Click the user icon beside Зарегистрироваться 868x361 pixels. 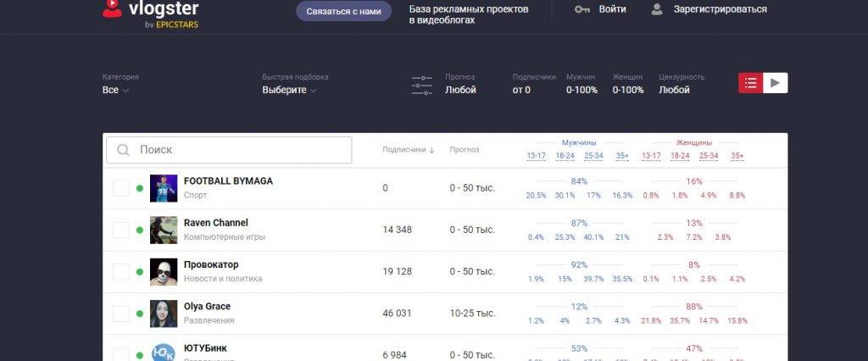657,9
